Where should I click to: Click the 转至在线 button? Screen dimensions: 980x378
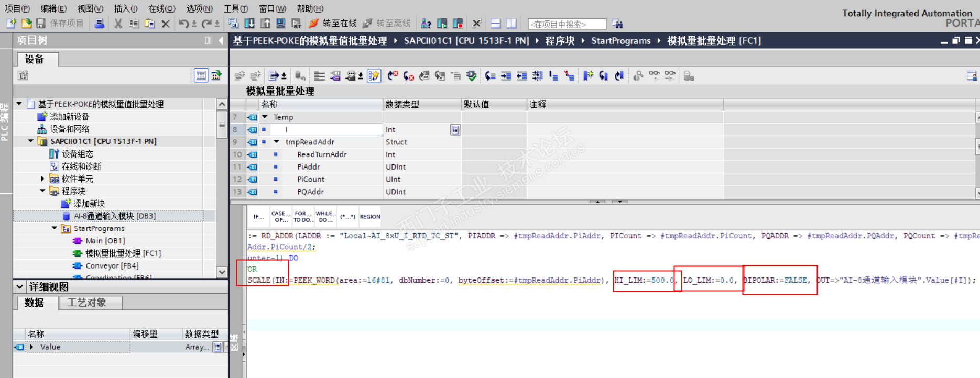(332, 24)
